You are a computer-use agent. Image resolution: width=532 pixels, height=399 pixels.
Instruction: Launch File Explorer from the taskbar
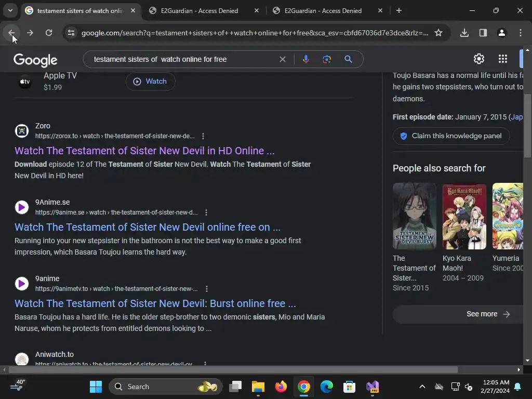258,387
